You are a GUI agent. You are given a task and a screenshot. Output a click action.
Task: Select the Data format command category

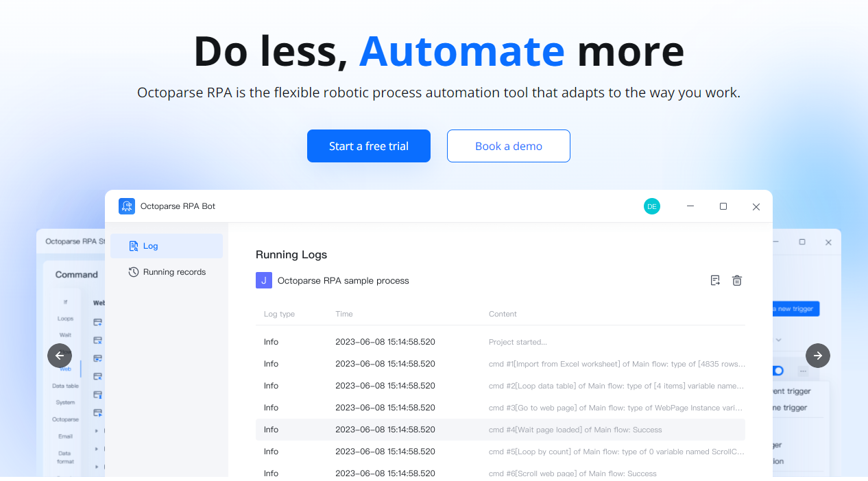coord(65,457)
